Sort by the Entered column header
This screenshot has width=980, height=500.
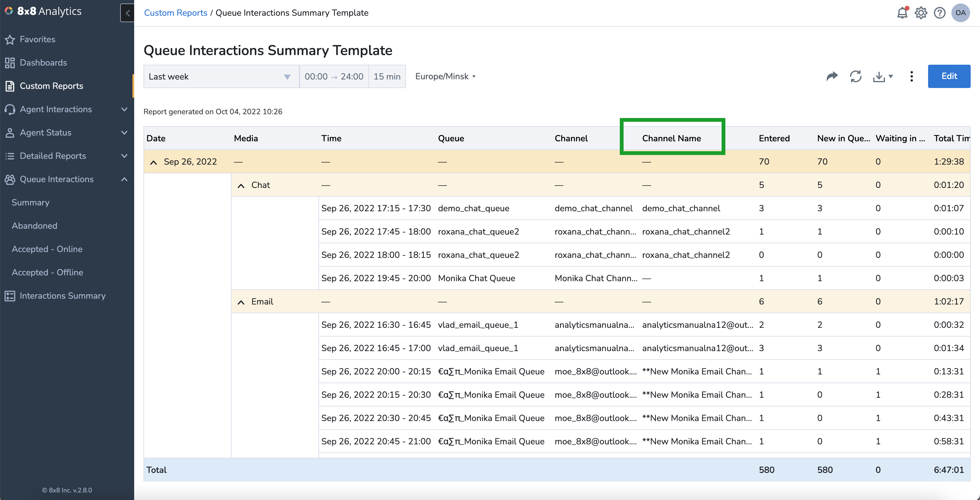[x=774, y=138]
